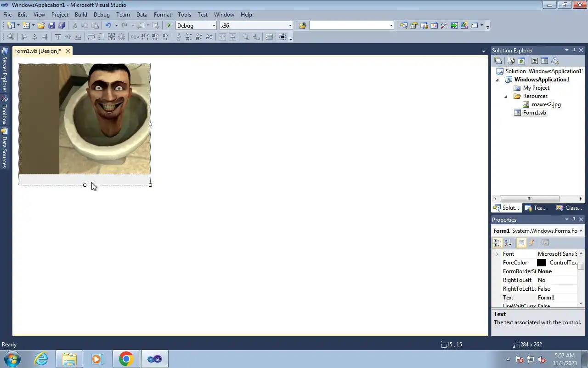Click Show All Files in Solution Explorer
The width and height of the screenshot is (588, 368).
point(511,61)
